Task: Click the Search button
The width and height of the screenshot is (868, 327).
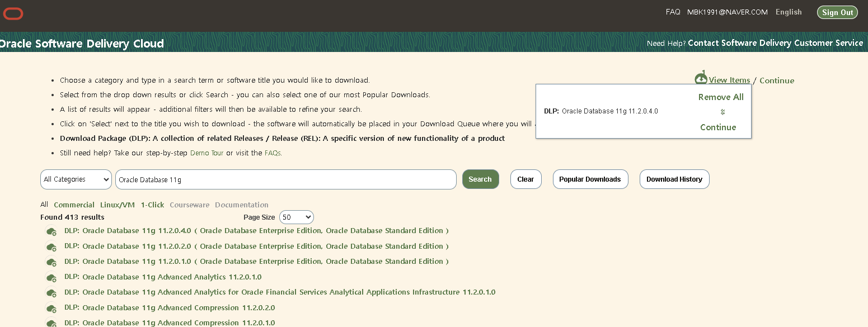Action: pos(480,179)
